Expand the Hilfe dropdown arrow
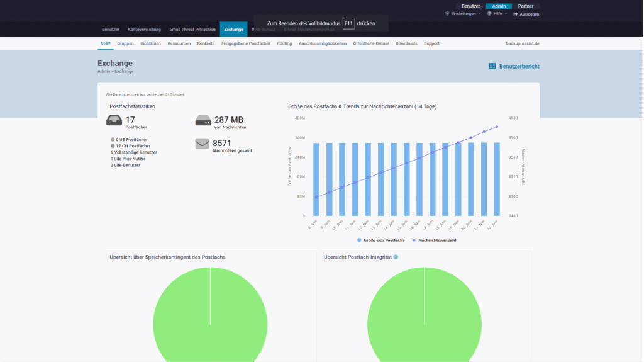Image resolution: width=644 pixels, height=362 pixels. (506, 14)
